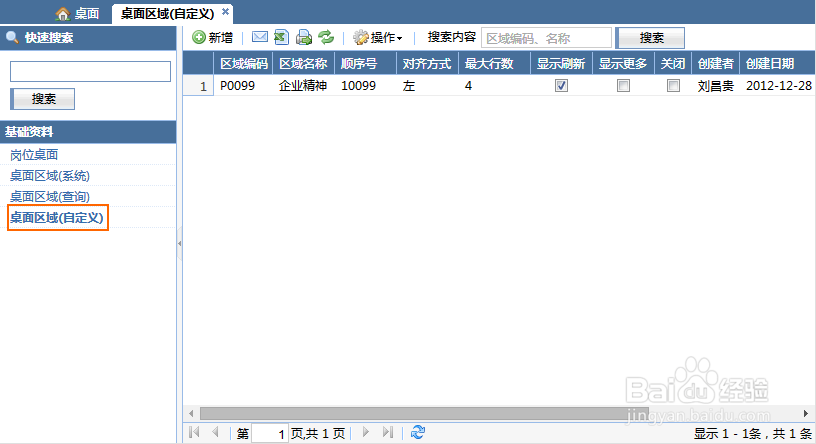
Task: Focus the 区域编码、名称 search field
Action: pos(546,38)
